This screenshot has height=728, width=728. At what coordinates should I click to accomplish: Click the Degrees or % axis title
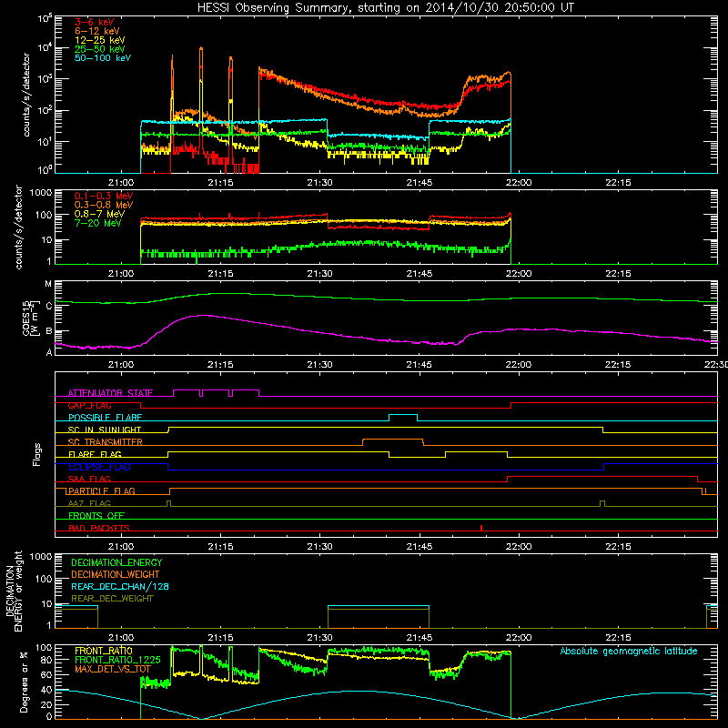[24, 682]
